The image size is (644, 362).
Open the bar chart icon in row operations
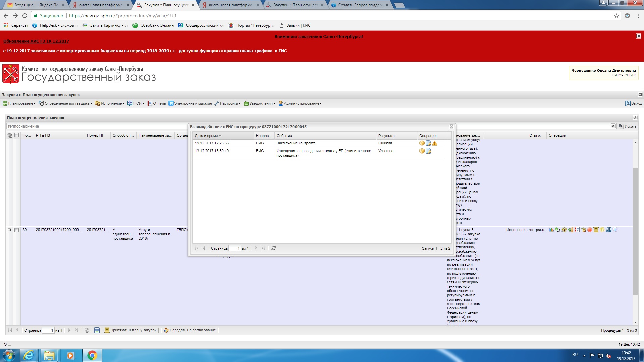point(551,230)
